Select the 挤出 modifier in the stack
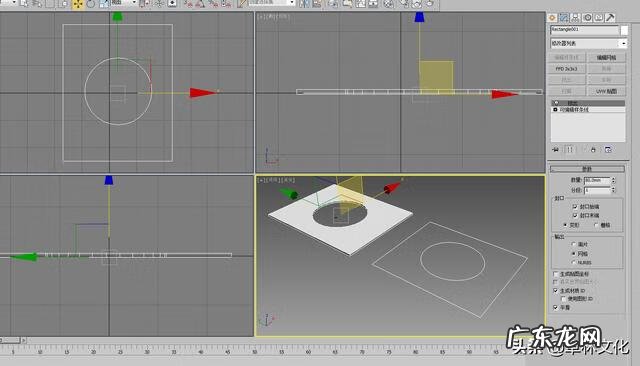640x366 pixels. [588, 103]
